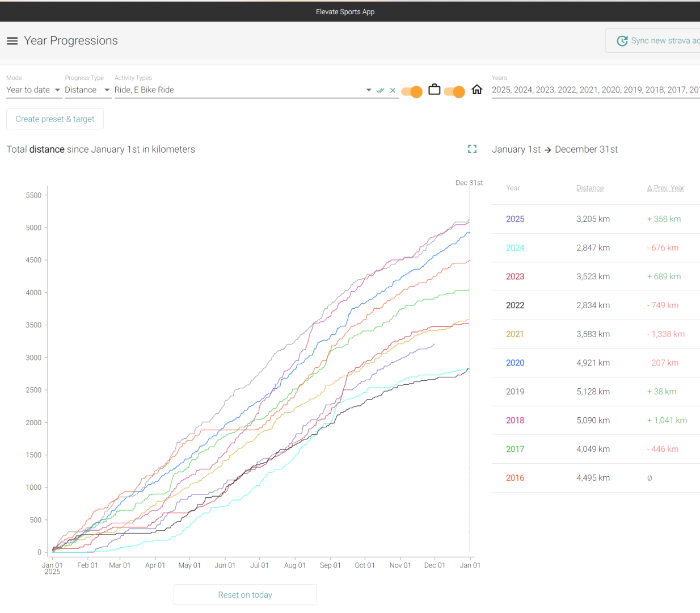Click the Distance column header
The image size is (700, 613).
point(590,188)
